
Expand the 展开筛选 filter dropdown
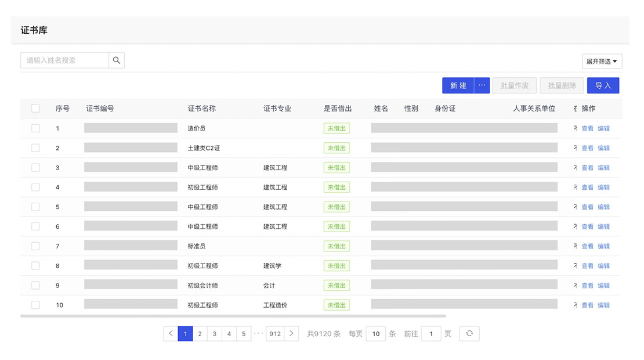[x=602, y=62]
